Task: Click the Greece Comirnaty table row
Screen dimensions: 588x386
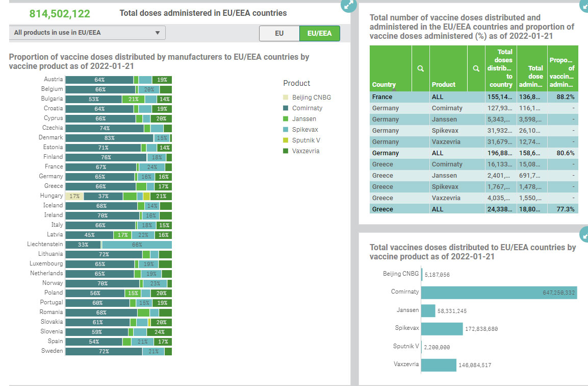Action: point(474,164)
